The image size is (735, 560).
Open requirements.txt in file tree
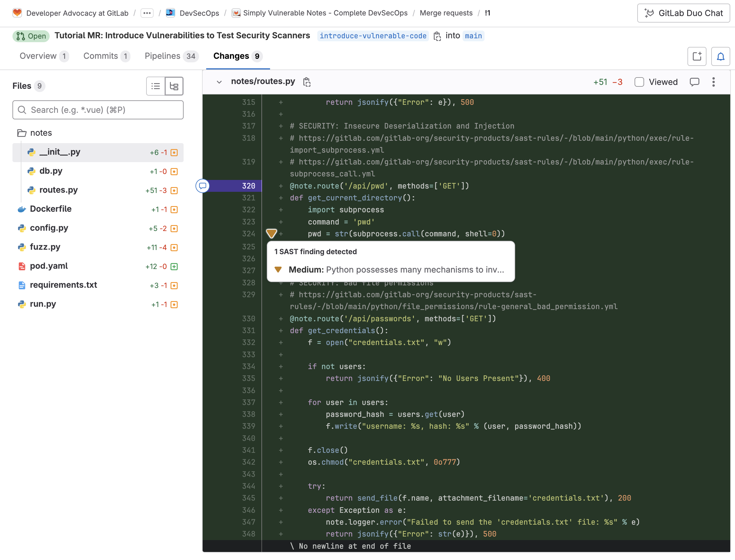click(x=98, y=285)
